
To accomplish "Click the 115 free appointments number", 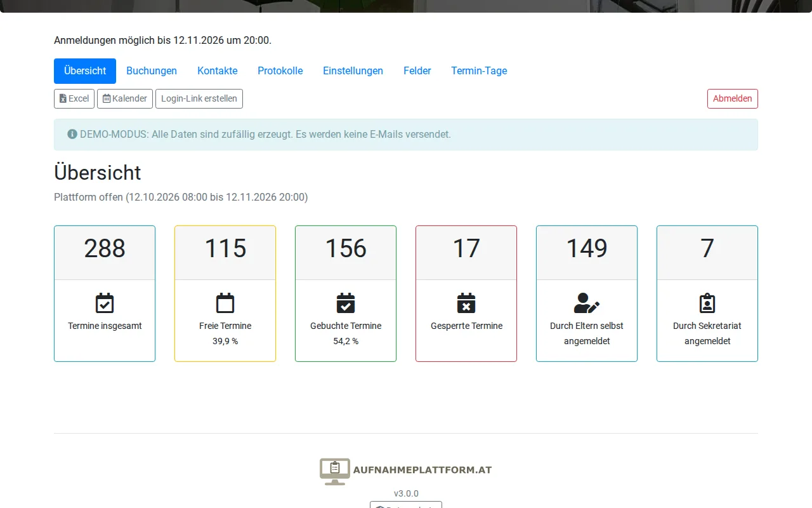I will [225, 248].
